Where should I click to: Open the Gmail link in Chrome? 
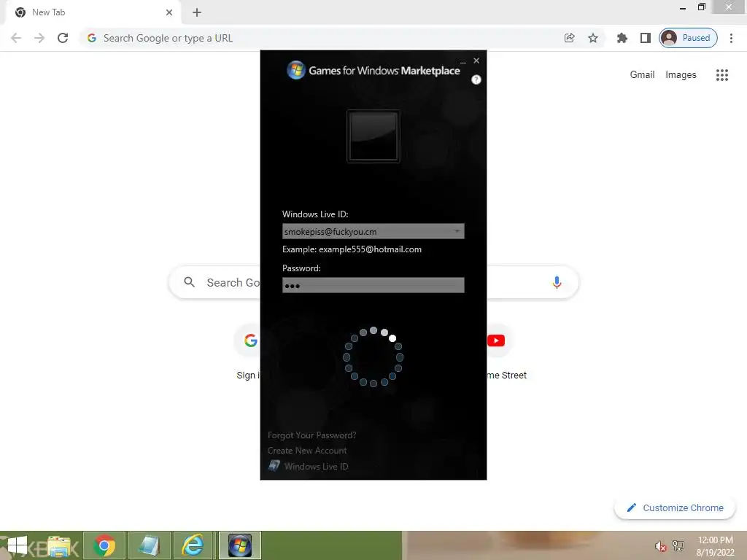click(642, 75)
